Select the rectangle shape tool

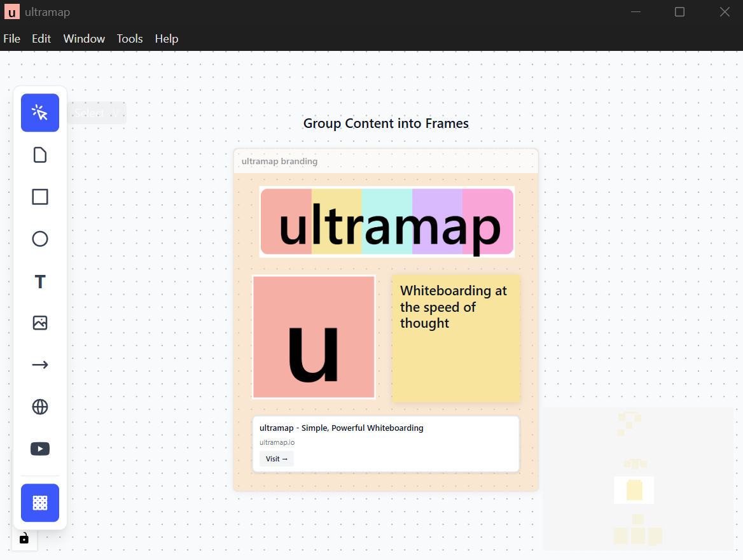point(40,197)
